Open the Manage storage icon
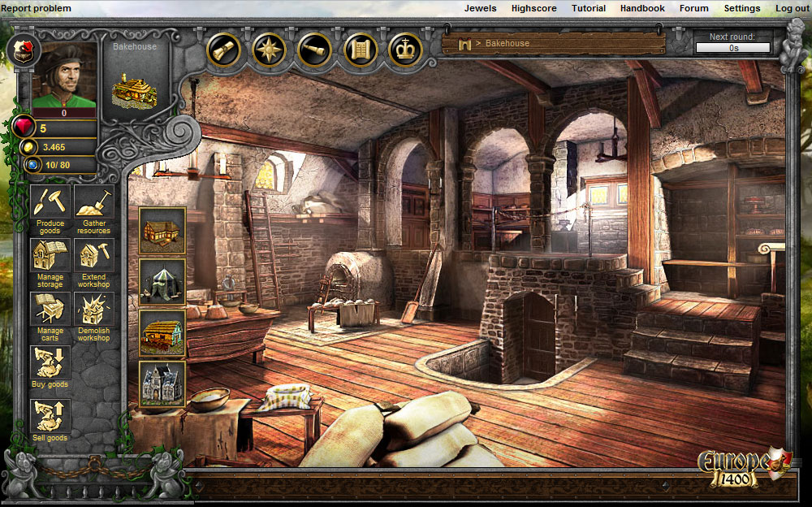This screenshot has width=812, height=507. 50,257
